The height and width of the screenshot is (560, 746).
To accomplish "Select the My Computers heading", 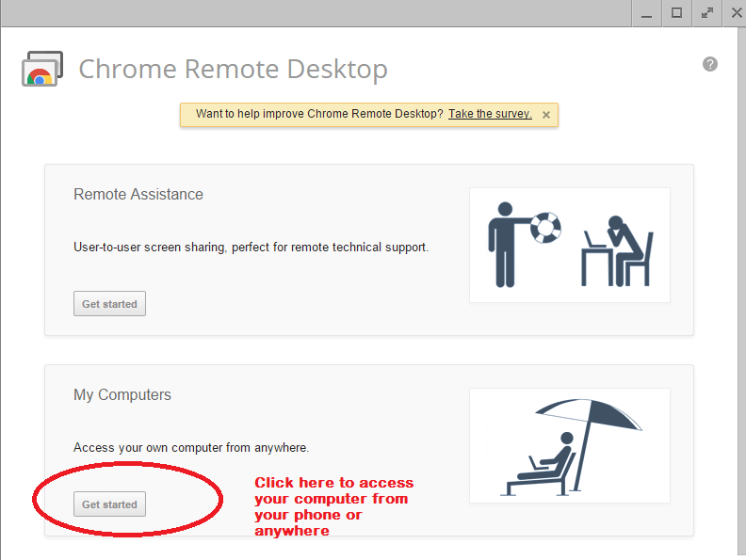I will point(122,394).
